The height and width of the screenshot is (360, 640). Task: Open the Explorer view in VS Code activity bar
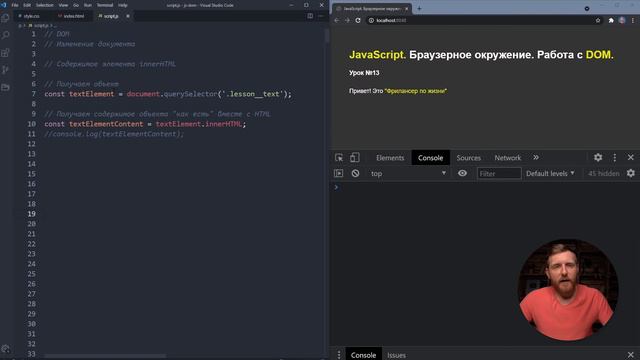pyautogui.click(x=5, y=18)
